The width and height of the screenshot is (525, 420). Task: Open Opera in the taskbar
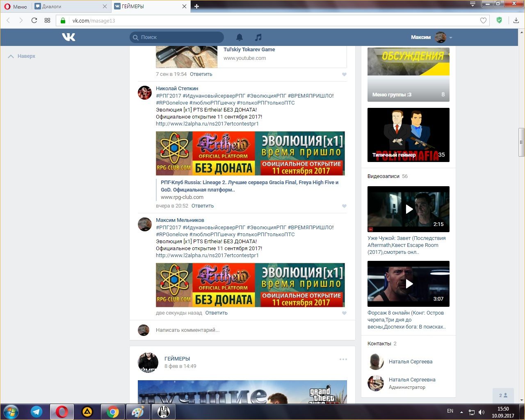pos(62,411)
